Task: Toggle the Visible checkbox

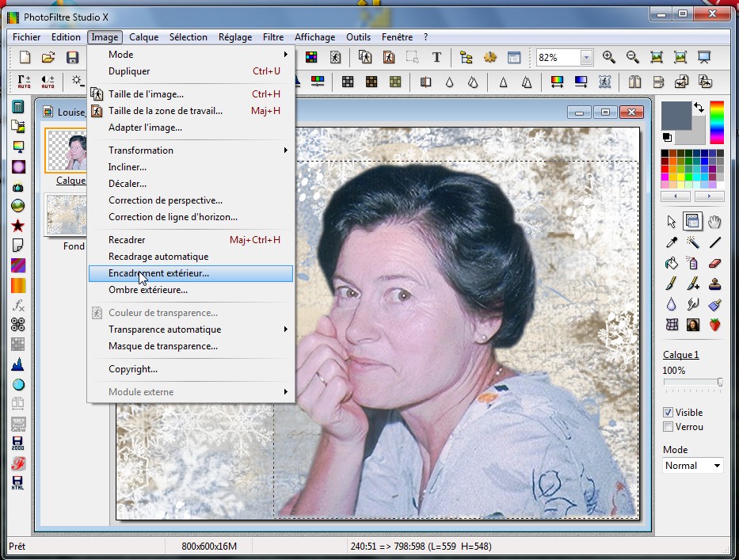Action: pyautogui.click(x=668, y=413)
